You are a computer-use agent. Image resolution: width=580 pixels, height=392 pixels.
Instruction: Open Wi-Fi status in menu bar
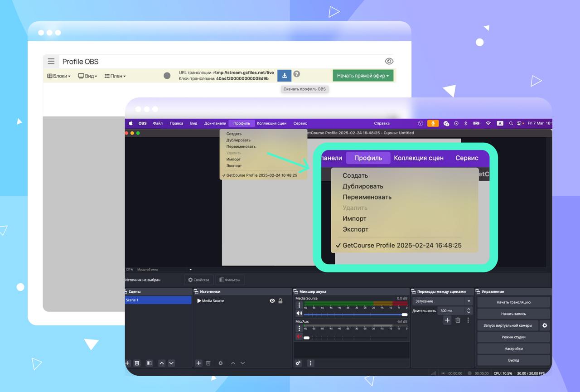[x=488, y=123]
